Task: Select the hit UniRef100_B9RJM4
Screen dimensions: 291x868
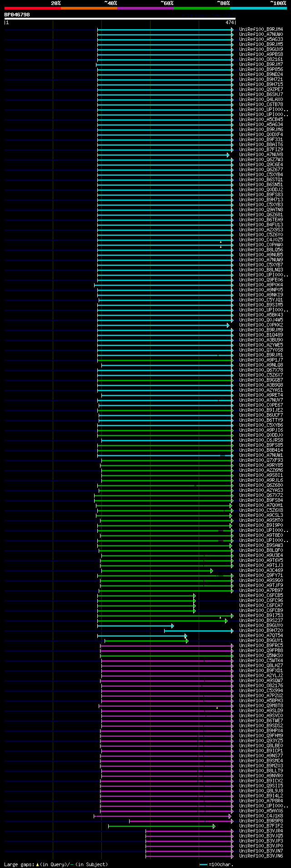Action: (x=261, y=30)
